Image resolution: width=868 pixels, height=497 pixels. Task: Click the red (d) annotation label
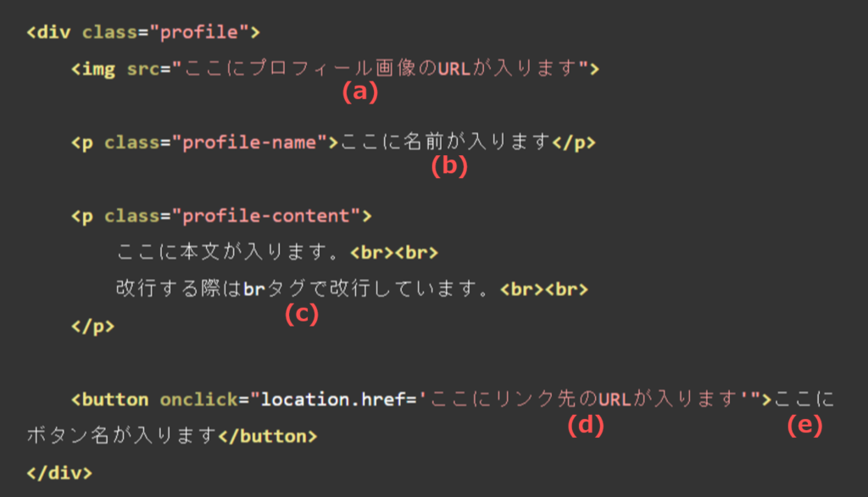[x=586, y=425]
